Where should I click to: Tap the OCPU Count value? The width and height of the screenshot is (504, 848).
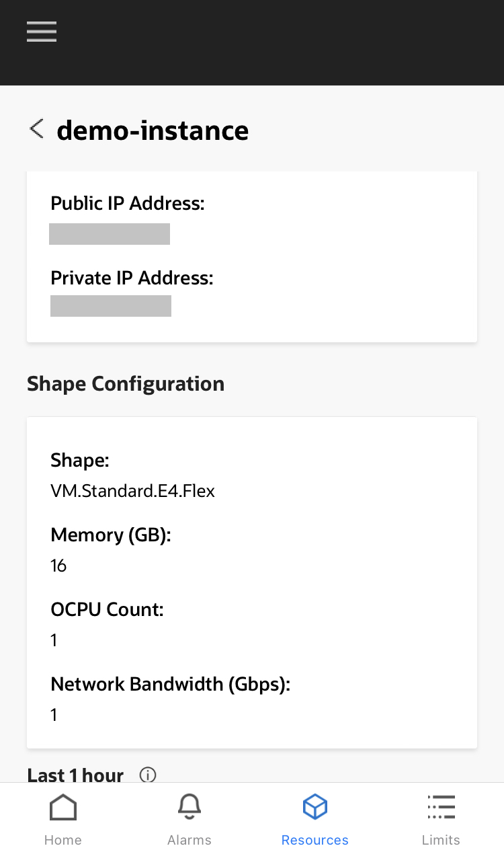click(54, 640)
